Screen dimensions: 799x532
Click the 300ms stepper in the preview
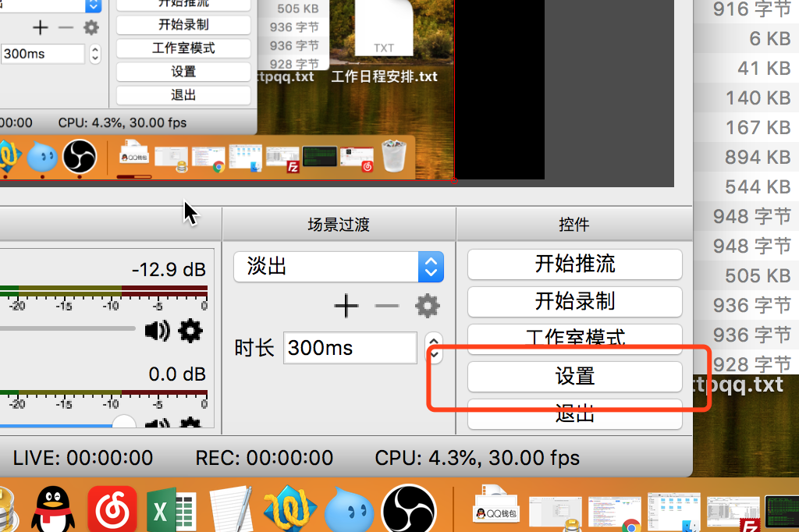point(94,54)
